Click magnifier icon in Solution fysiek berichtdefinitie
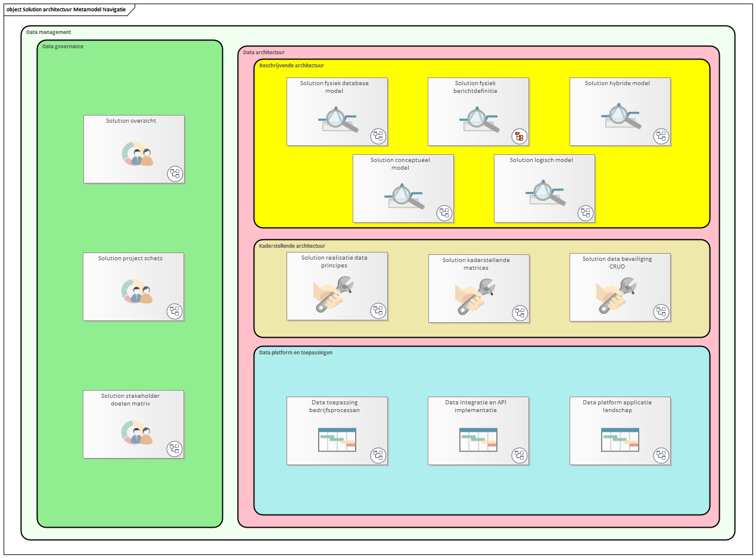 tap(480, 119)
